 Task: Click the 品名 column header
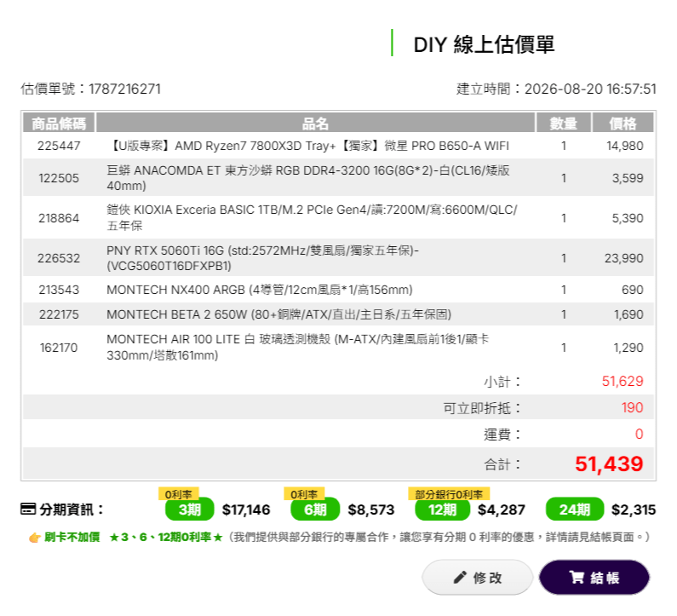click(315, 123)
